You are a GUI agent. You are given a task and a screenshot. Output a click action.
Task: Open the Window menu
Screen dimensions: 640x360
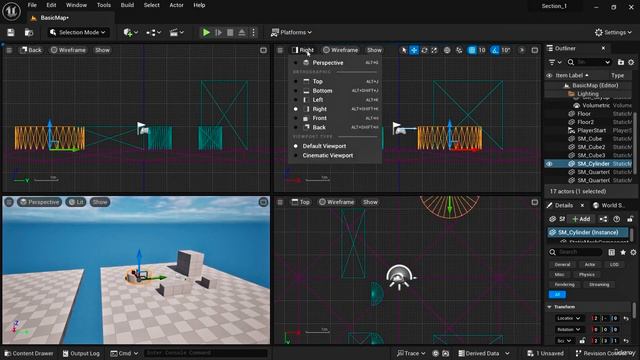click(76, 5)
